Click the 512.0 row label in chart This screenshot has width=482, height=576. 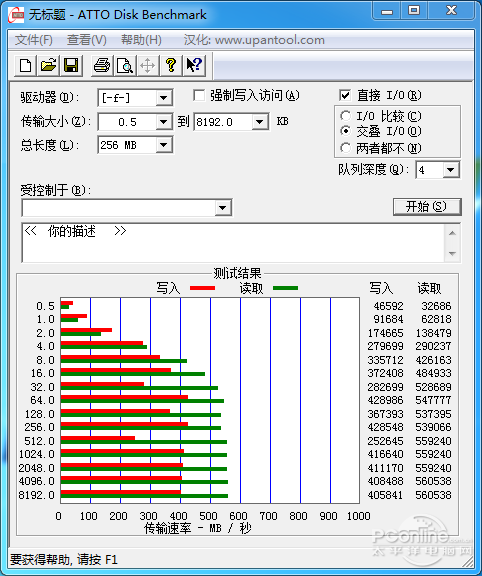click(39, 441)
